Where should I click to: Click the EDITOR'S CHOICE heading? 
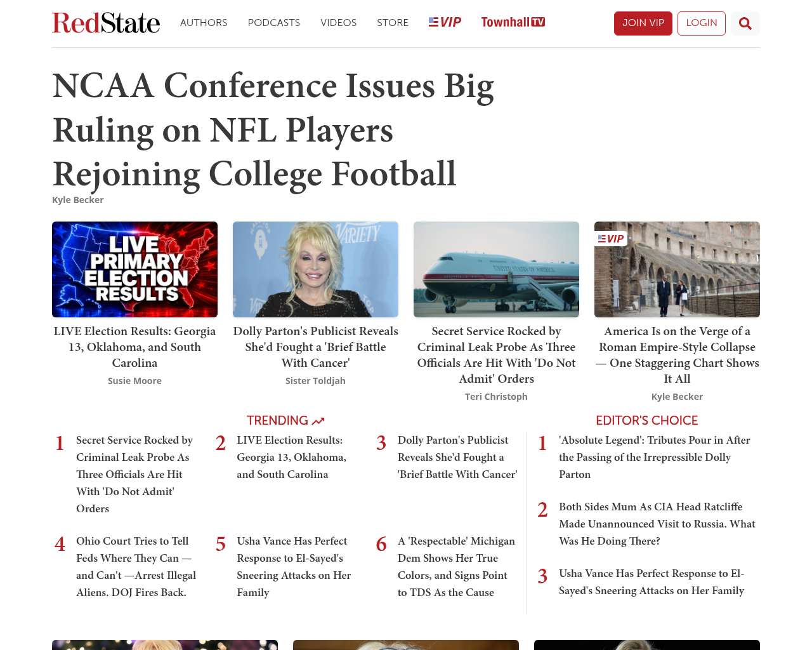point(646,421)
